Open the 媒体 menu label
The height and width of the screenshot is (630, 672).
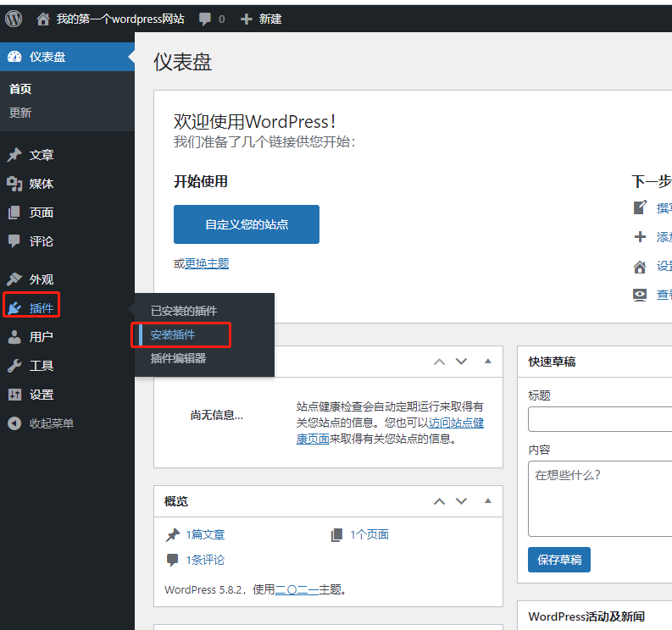pyautogui.click(x=42, y=184)
